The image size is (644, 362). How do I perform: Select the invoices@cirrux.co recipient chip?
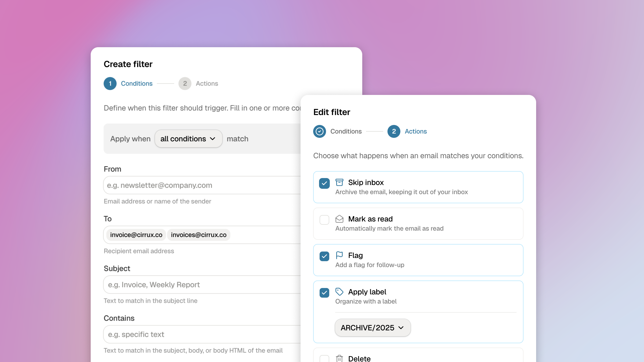click(x=199, y=235)
